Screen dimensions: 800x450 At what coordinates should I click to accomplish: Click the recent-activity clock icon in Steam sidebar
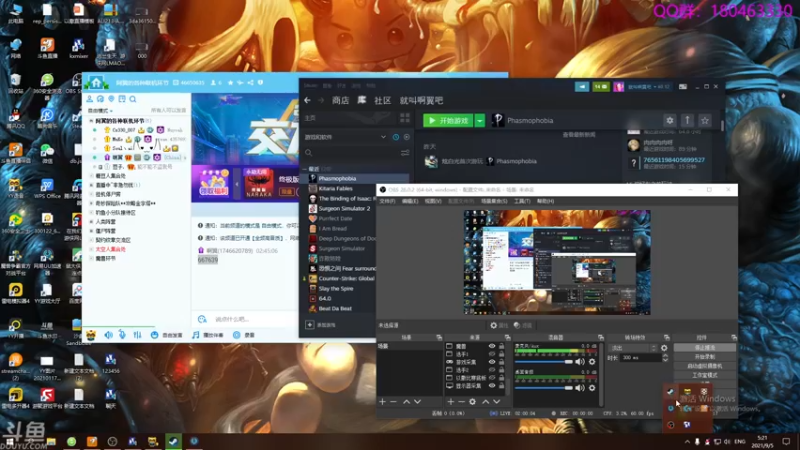point(396,137)
